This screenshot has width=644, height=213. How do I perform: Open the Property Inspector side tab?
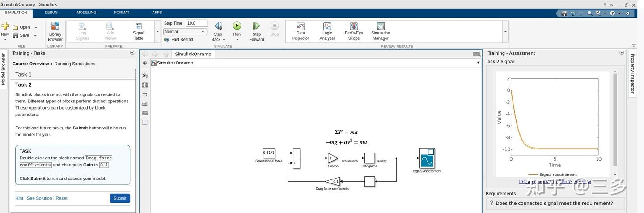tap(632, 73)
